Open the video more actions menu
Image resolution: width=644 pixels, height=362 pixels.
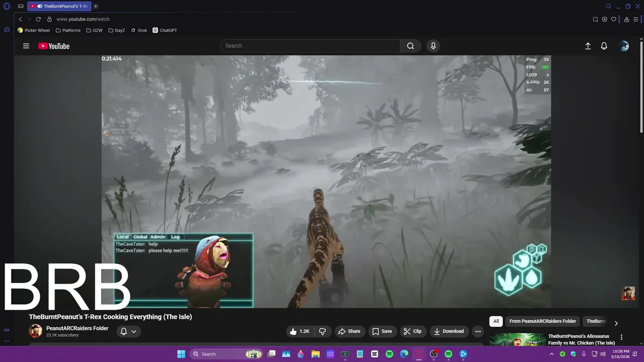(478, 331)
